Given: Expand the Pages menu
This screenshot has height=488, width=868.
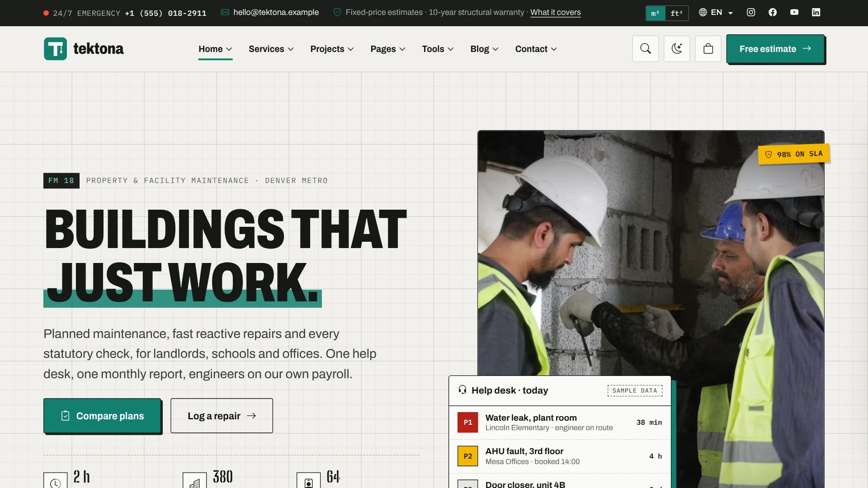Looking at the screenshot, I should (388, 49).
